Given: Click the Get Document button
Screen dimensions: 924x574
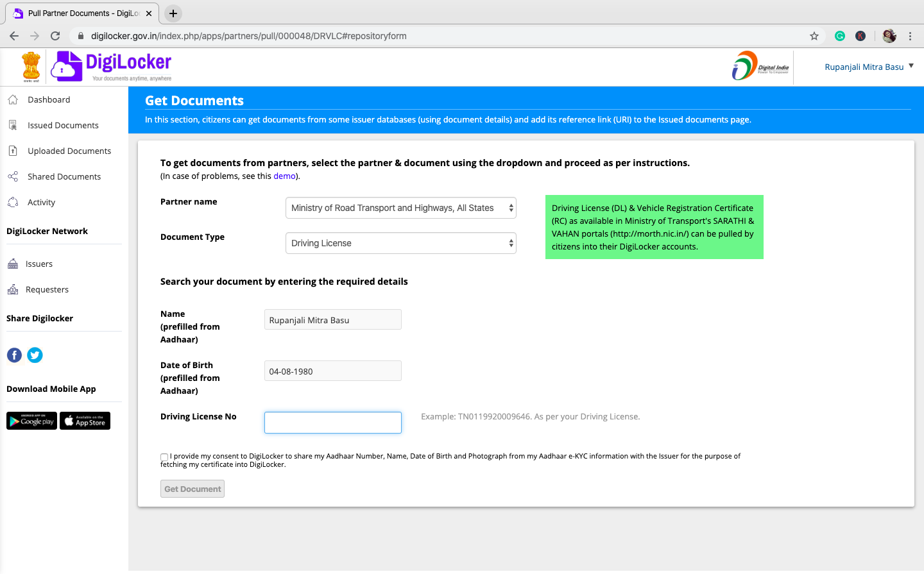Looking at the screenshot, I should click(x=193, y=489).
